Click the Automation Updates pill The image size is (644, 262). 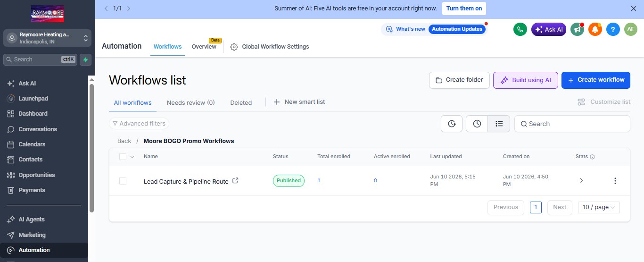click(457, 29)
